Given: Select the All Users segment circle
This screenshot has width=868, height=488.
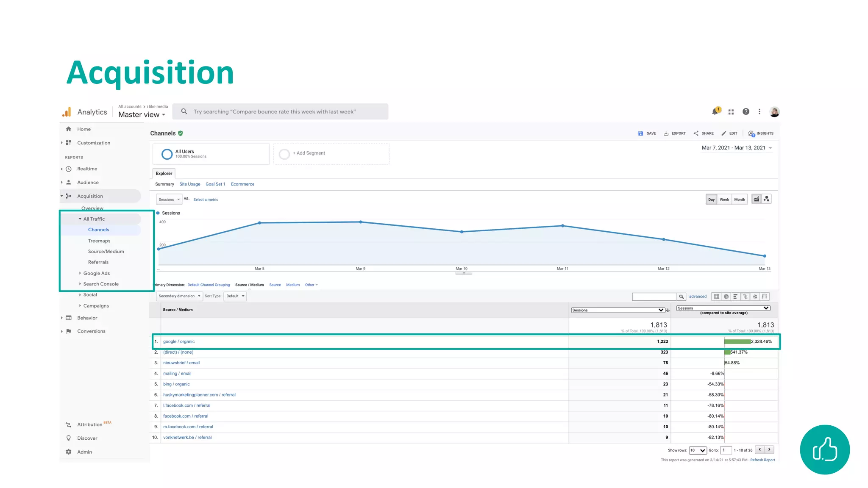Looking at the screenshot, I should [167, 154].
